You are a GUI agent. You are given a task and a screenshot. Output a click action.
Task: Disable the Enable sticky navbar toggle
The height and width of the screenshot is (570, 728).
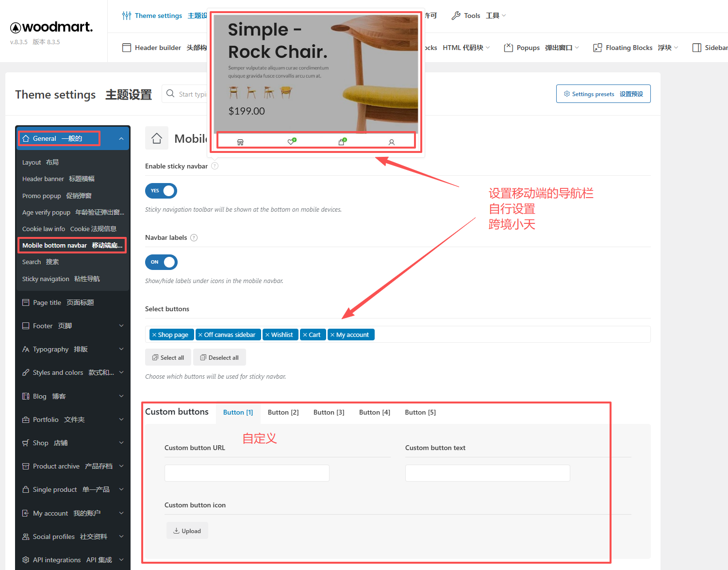(161, 191)
